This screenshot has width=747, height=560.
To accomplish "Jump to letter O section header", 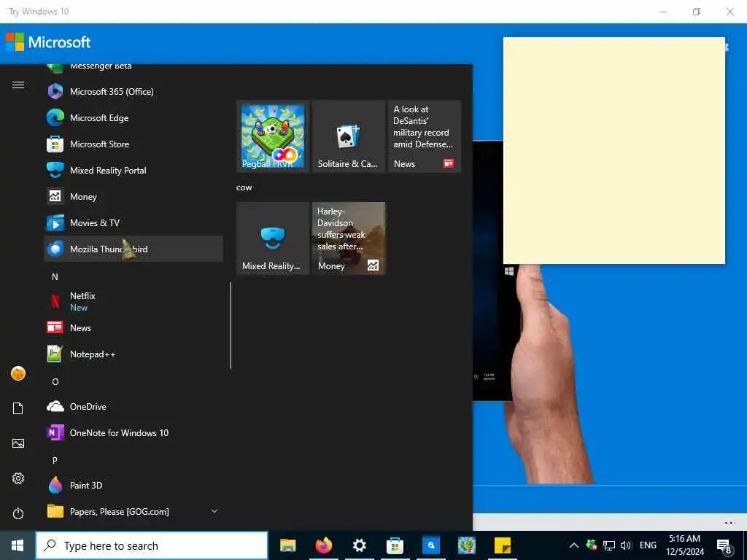I will (x=55, y=381).
